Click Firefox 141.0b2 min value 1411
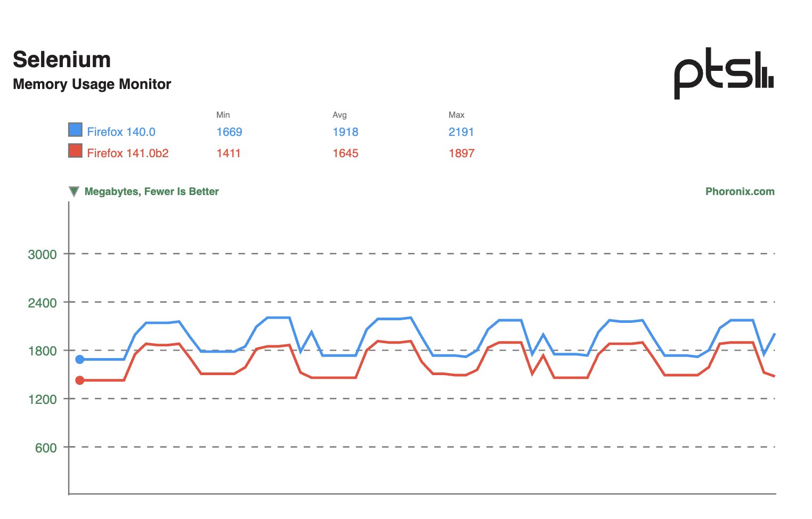The width and height of the screenshot is (812, 519). 229,153
